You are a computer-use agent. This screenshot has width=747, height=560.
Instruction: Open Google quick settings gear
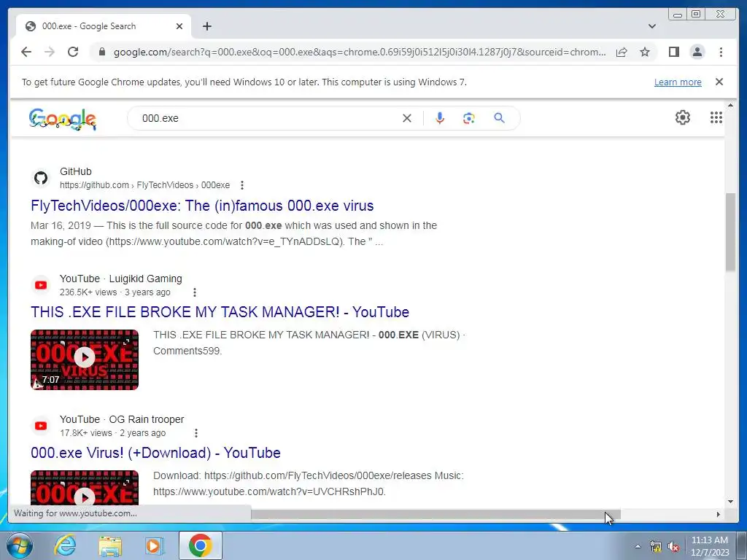point(683,117)
